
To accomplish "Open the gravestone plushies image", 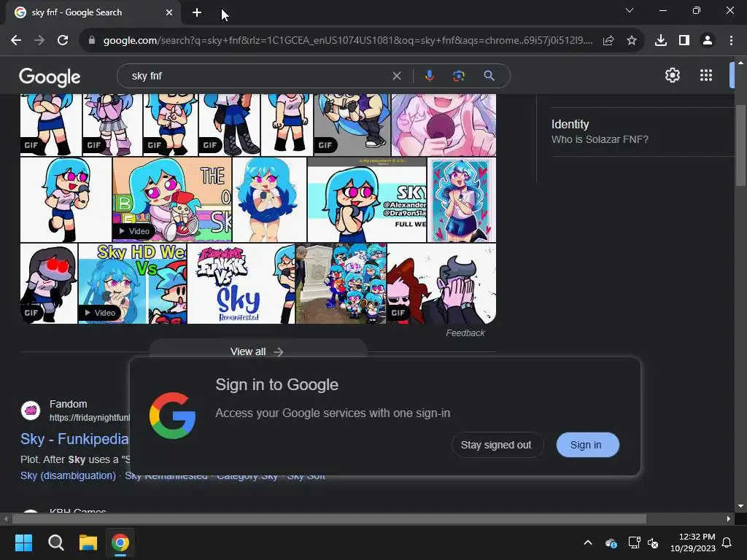I will pyautogui.click(x=341, y=284).
